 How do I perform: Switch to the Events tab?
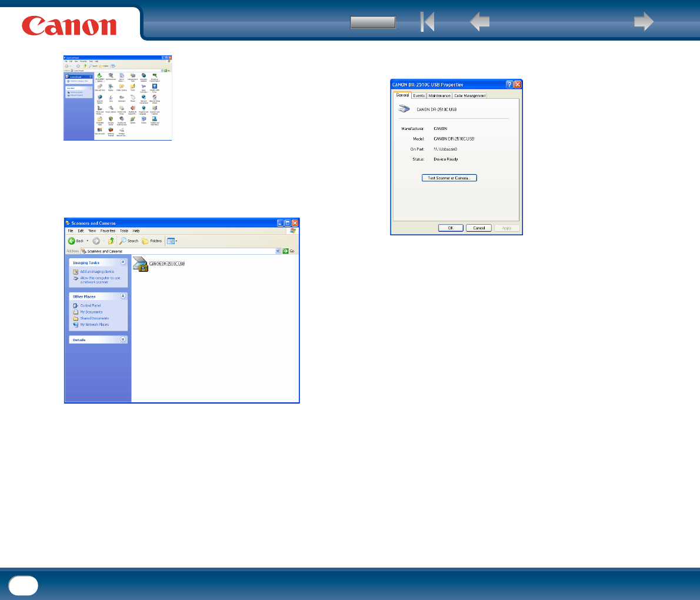click(x=419, y=95)
